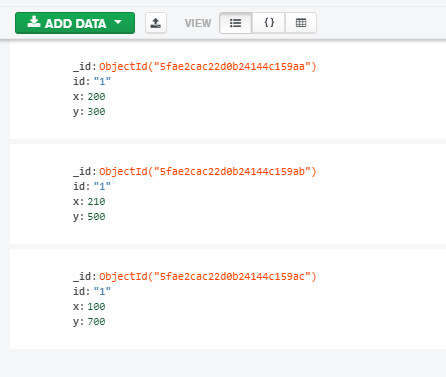Click id value in document with y 700

(102, 292)
